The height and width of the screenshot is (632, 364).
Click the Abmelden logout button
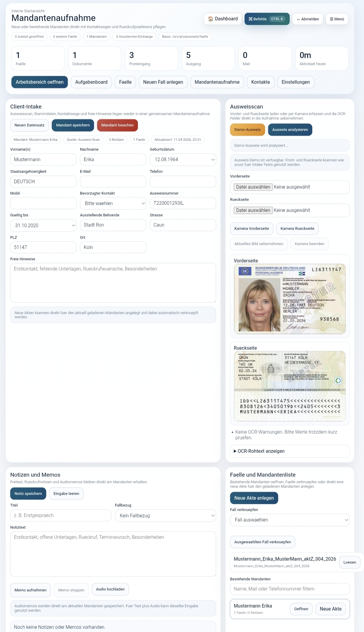[x=308, y=19]
